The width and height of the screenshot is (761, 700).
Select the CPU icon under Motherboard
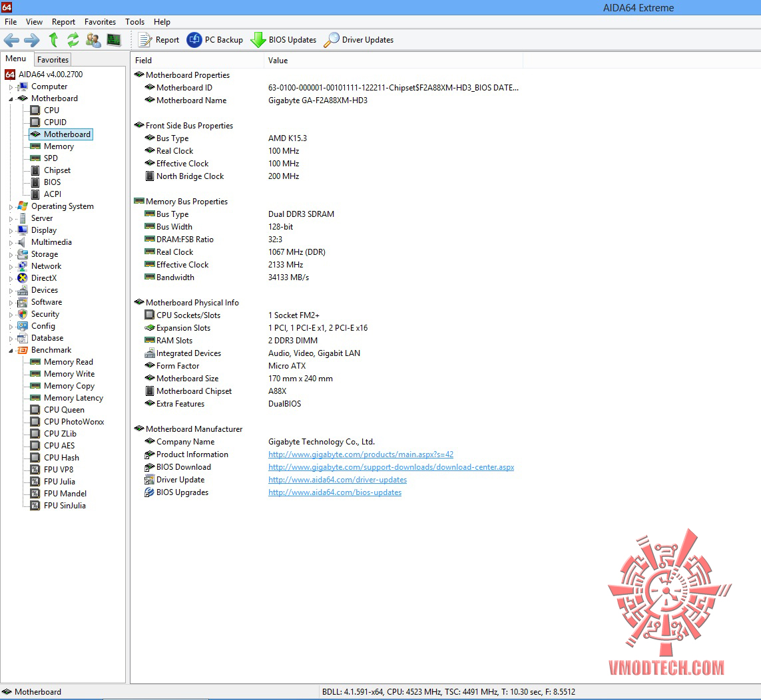(35, 110)
